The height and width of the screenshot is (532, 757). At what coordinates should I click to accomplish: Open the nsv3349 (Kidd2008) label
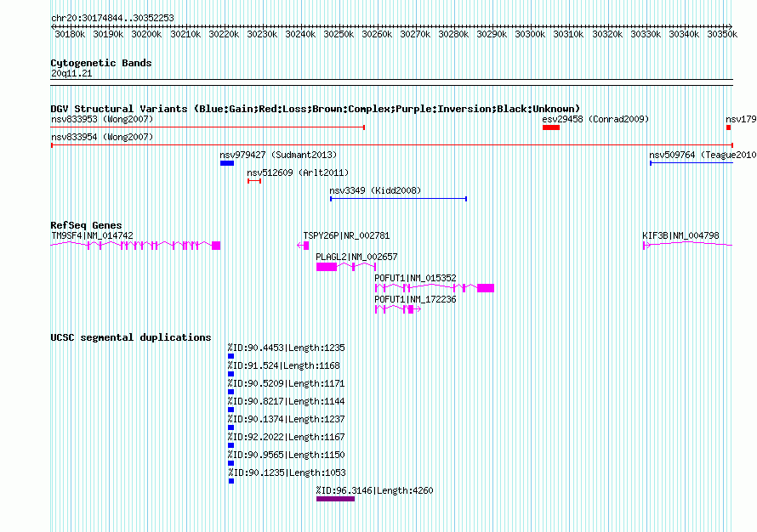(375, 190)
